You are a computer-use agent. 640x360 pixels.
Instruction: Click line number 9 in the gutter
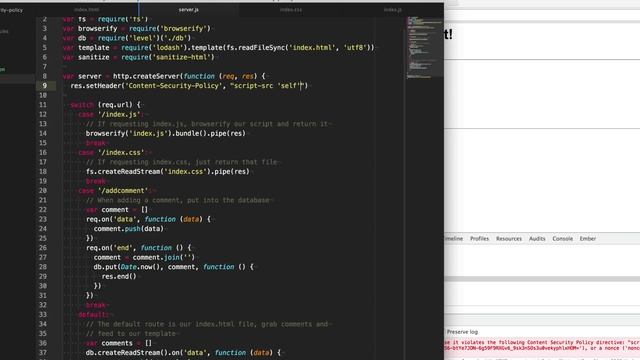pos(44,86)
